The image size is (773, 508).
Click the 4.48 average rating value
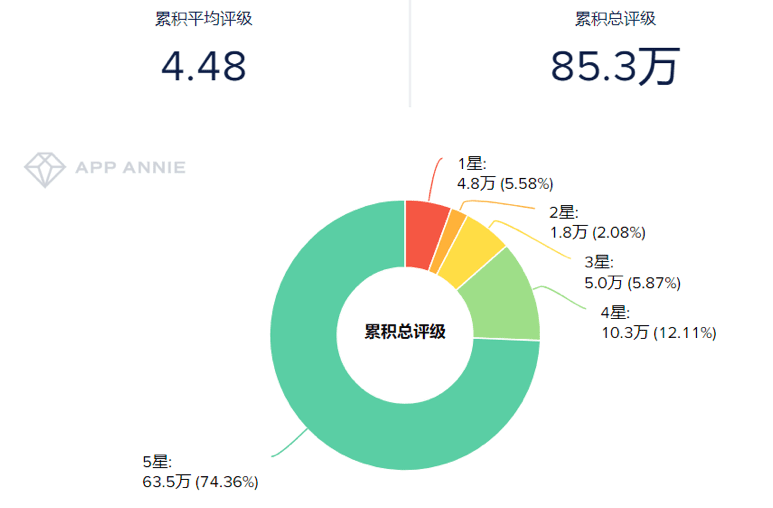coord(204,67)
